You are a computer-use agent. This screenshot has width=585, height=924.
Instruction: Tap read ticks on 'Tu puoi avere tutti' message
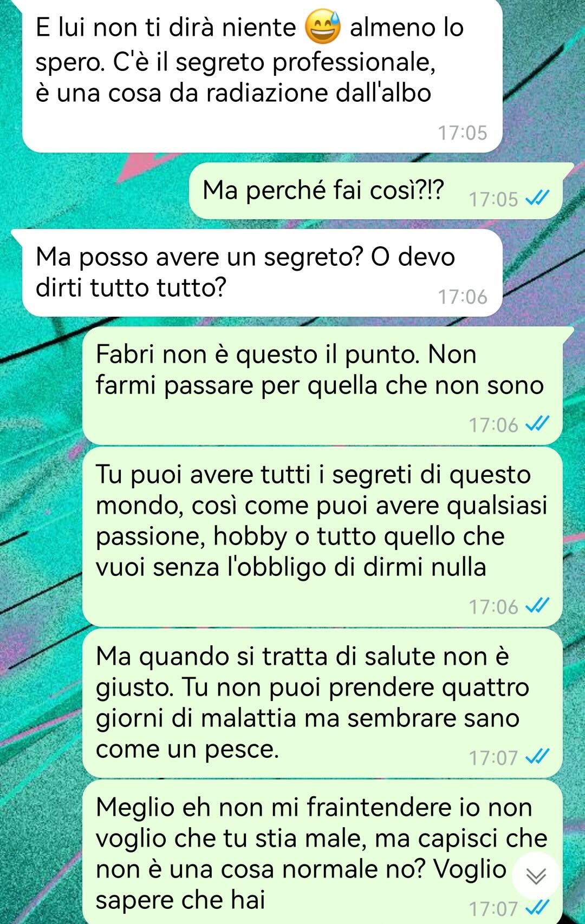click(x=538, y=606)
